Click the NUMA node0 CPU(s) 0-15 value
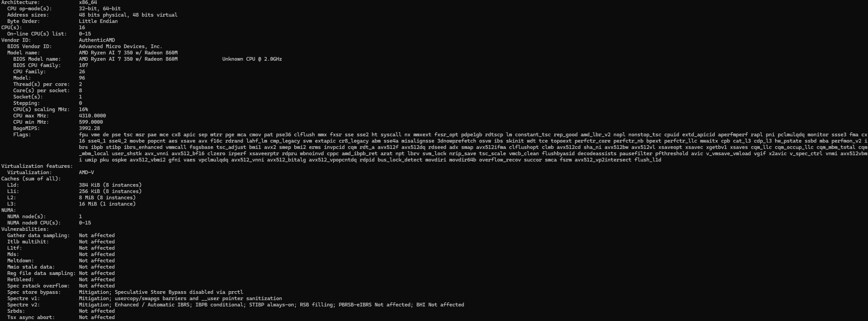Image resolution: width=868 pixels, height=321 pixels. tap(85, 223)
